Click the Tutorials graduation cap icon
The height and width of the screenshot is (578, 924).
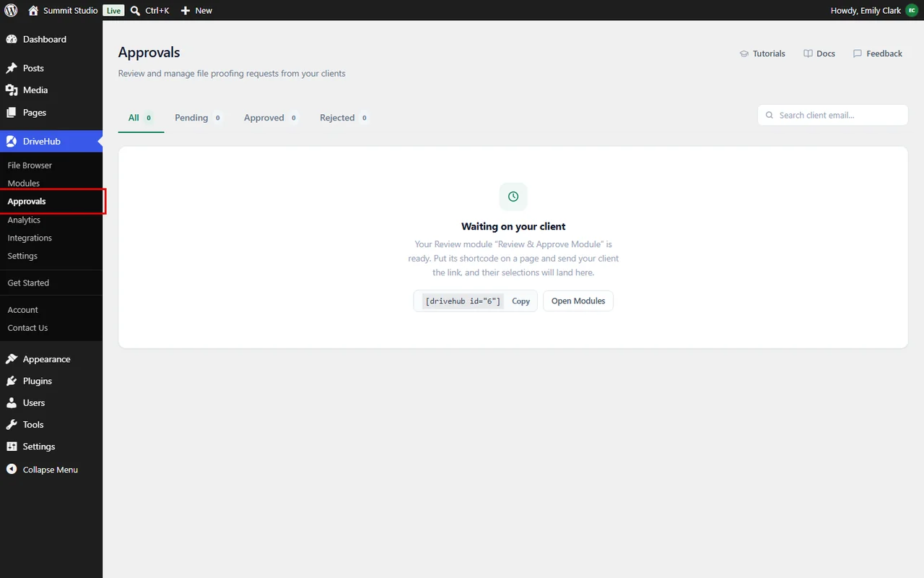pyautogui.click(x=744, y=53)
